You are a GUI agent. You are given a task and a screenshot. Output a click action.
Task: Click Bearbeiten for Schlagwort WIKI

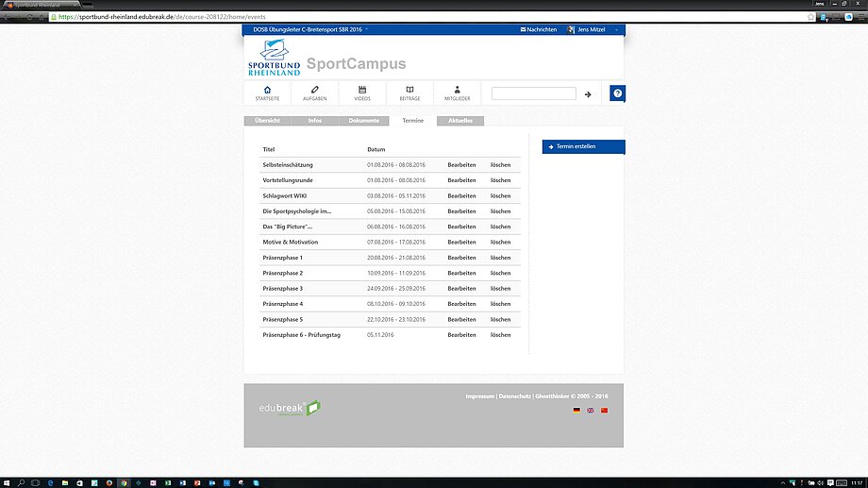461,195
